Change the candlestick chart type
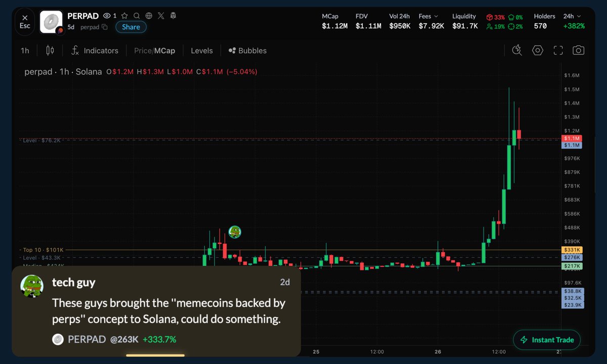Screen dimensions: 607x364 pyautogui.click(x=50, y=50)
